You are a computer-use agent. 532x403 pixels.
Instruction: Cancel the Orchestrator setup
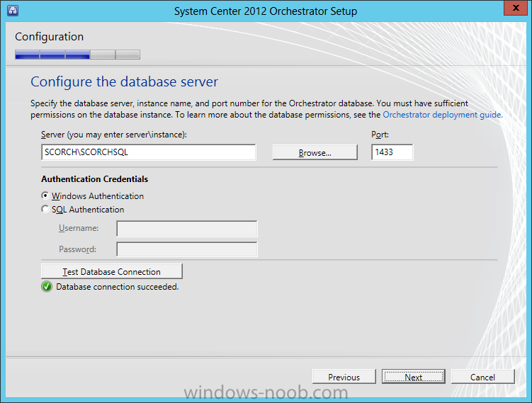click(483, 377)
